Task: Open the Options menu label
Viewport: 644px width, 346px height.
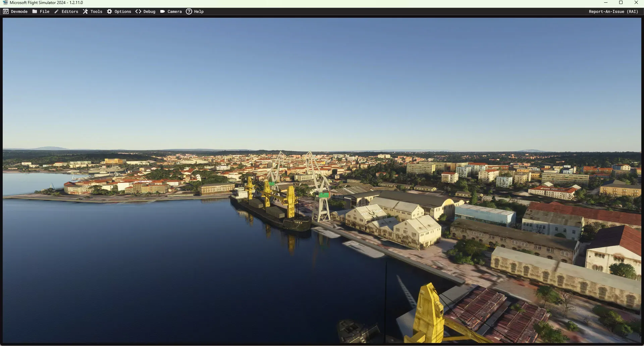Action: (123, 11)
